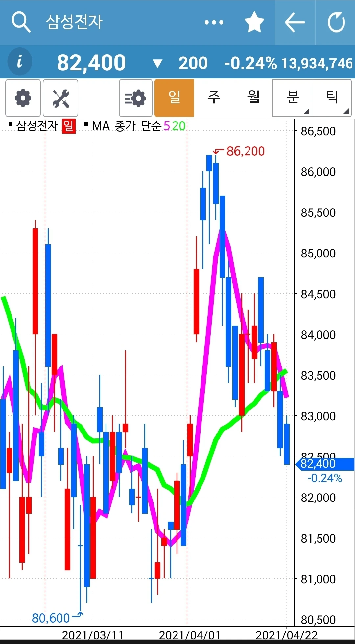Tap the green 20 MA period

tap(178, 126)
